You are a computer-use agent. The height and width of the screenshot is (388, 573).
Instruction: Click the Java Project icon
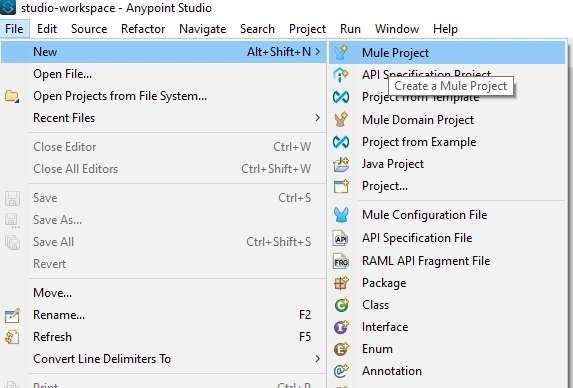tap(341, 164)
